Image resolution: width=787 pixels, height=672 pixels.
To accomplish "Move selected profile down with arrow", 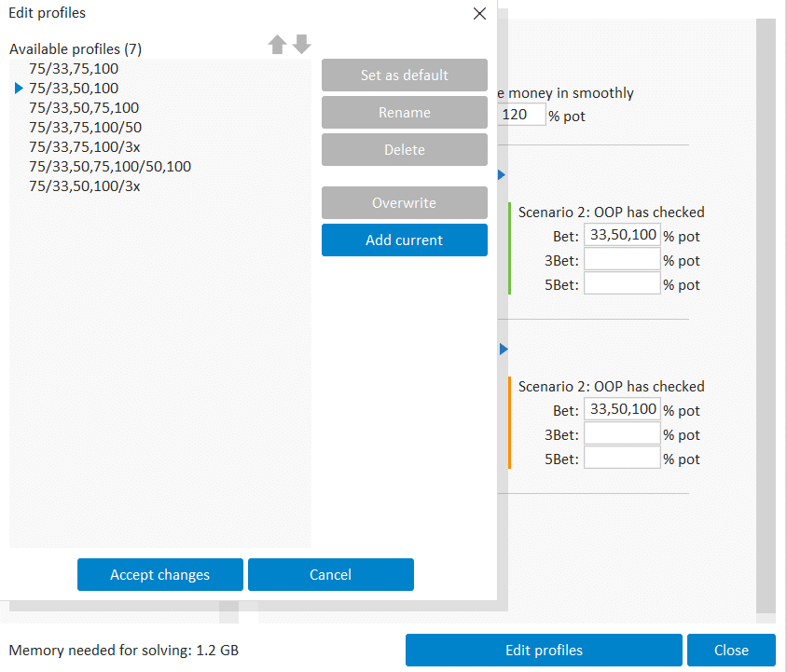I will 301,44.
